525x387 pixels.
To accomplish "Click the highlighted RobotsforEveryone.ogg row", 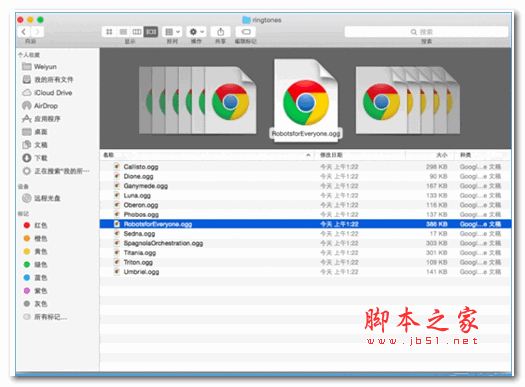I will pos(305,224).
